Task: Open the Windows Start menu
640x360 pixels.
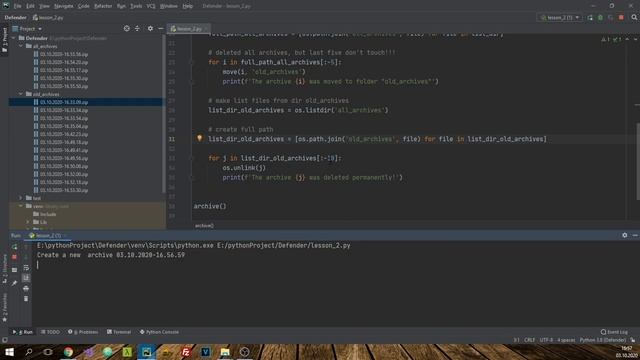Action: point(9,352)
